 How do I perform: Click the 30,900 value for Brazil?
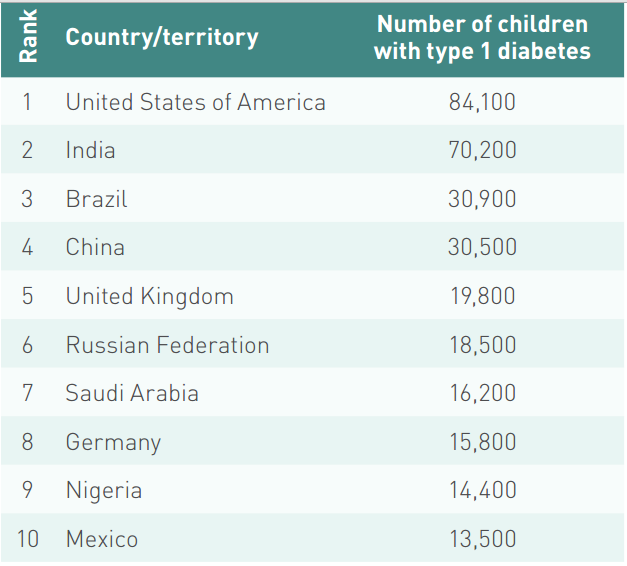(482, 199)
